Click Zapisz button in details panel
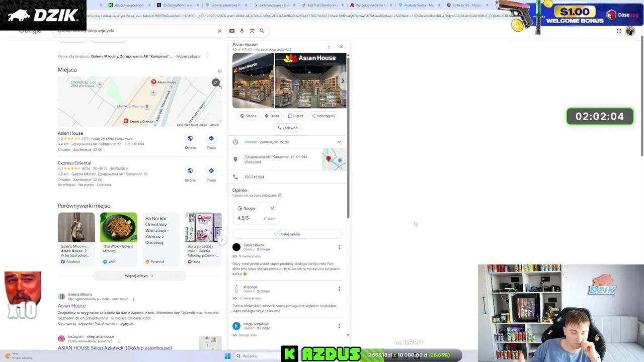This screenshot has height=362, width=644. [296, 116]
